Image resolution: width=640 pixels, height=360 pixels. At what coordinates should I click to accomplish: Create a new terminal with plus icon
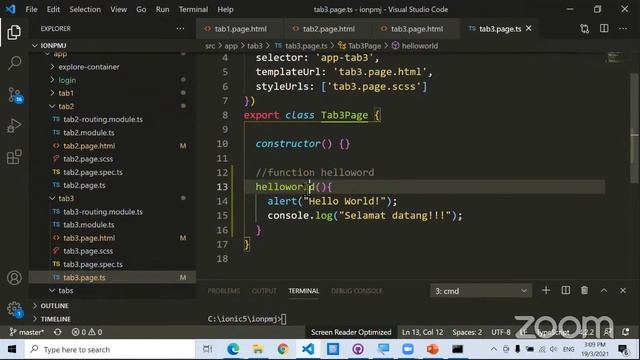click(546, 291)
